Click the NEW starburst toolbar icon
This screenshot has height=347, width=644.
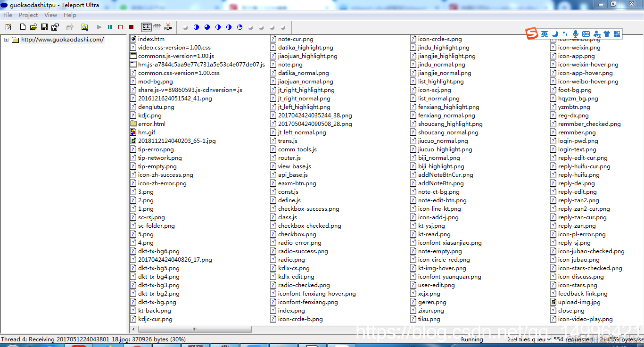pos(168,27)
